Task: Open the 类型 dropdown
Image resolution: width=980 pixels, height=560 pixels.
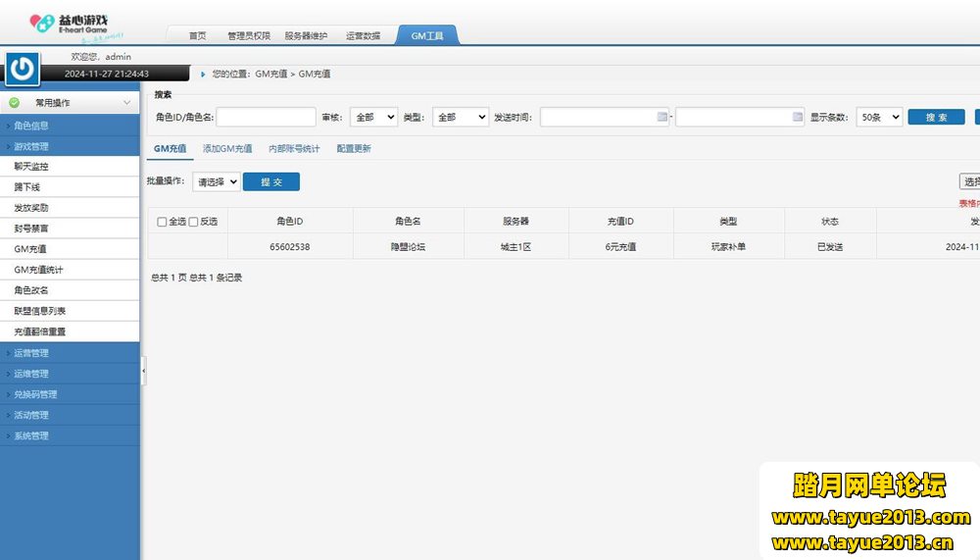Action: [460, 117]
